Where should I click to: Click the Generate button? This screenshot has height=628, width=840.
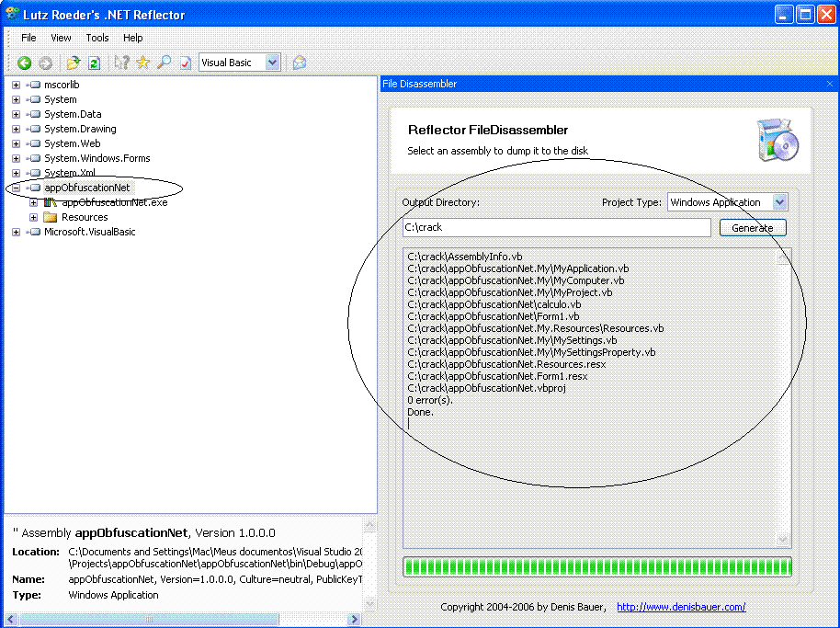(753, 228)
